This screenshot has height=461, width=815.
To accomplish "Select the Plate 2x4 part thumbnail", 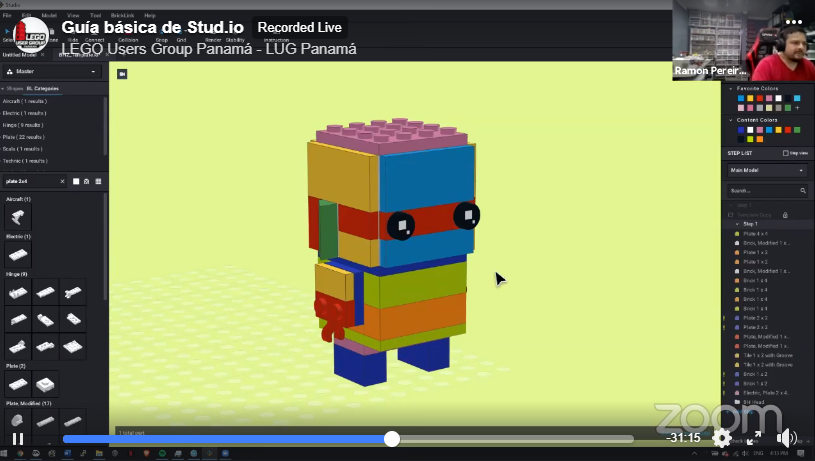I will pyautogui.click(x=18, y=385).
